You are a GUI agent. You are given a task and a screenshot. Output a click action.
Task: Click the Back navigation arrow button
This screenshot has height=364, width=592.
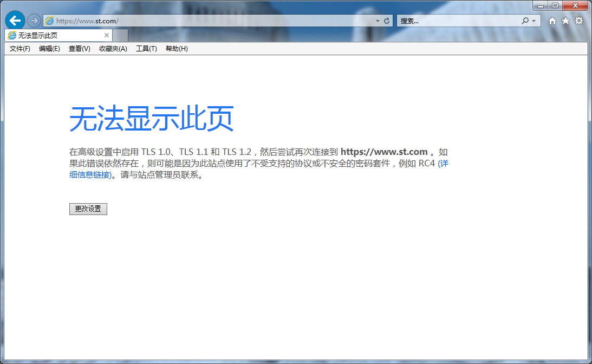(x=15, y=20)
